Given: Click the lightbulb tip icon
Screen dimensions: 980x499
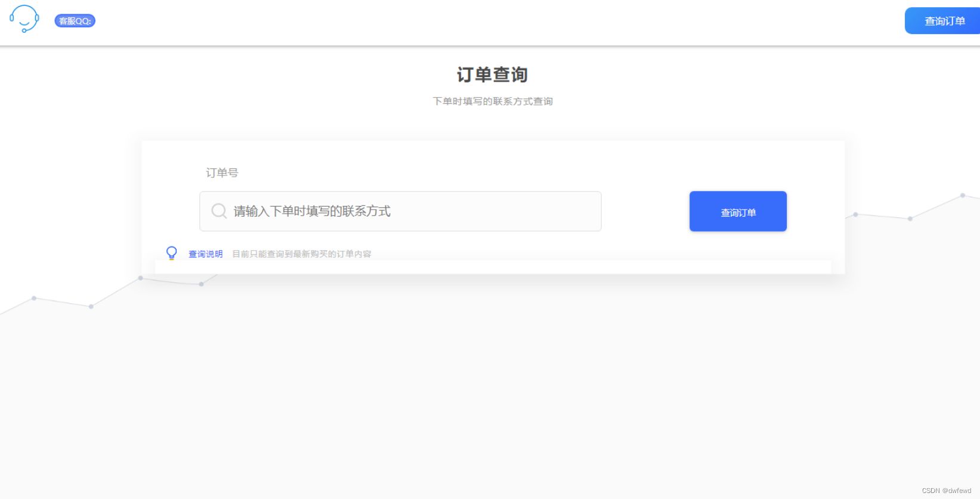Looking at the screenshot, I should [172, 253].
